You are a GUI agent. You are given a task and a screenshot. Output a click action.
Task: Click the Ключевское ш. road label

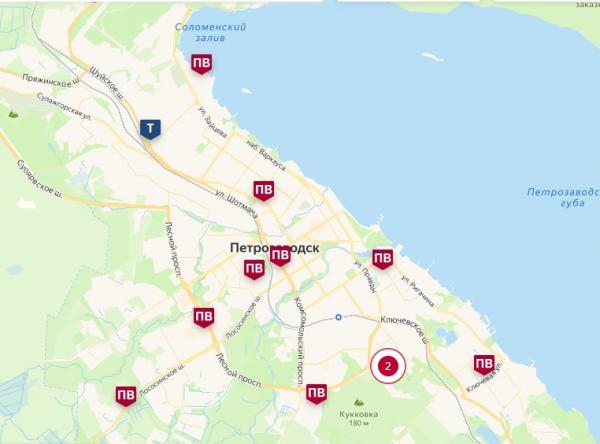tap(404, 328)
